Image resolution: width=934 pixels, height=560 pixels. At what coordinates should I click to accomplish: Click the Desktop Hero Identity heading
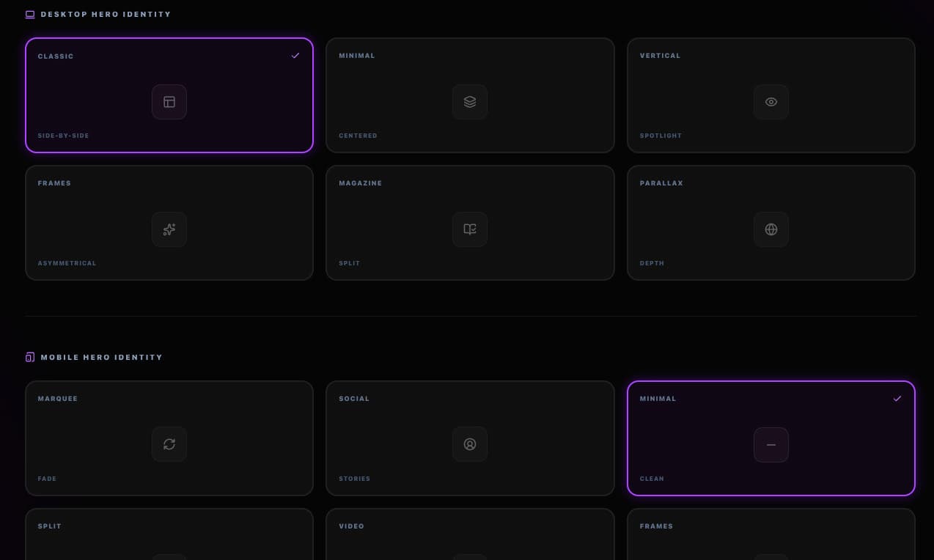[106, 14]
